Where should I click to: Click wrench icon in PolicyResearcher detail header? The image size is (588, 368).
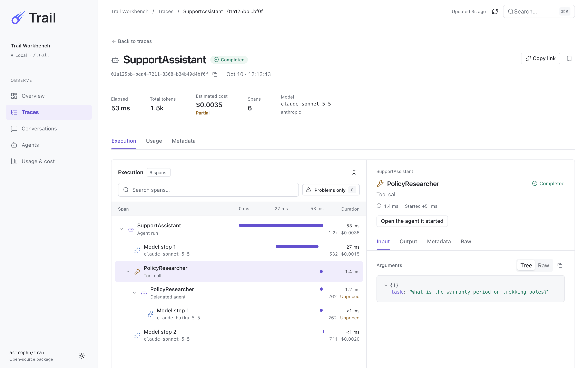[x=380, y=184]
